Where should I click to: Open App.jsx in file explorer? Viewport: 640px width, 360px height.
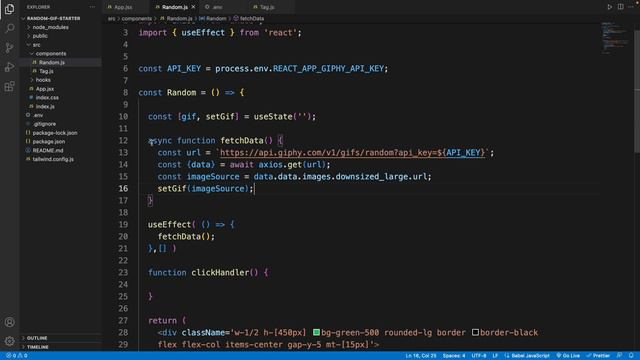point(45,89)
